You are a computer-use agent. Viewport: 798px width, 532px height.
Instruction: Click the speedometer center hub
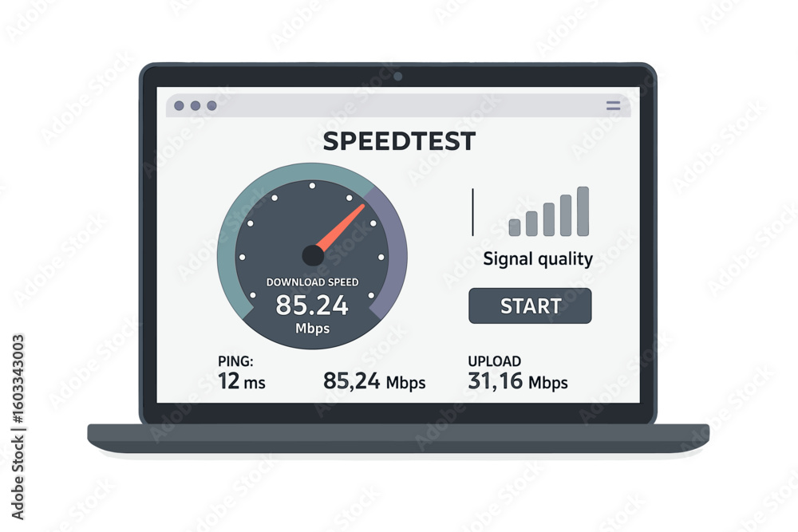pyautogui.click(x=313, y=255)
